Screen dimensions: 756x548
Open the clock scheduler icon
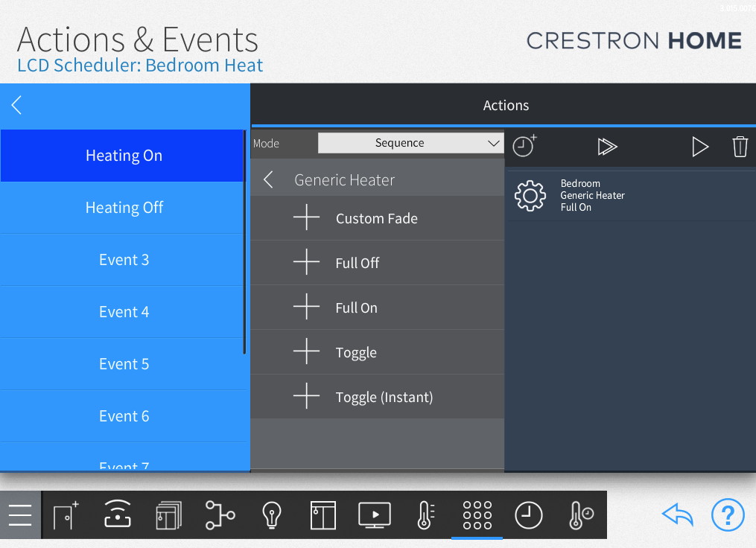point(528,514)
